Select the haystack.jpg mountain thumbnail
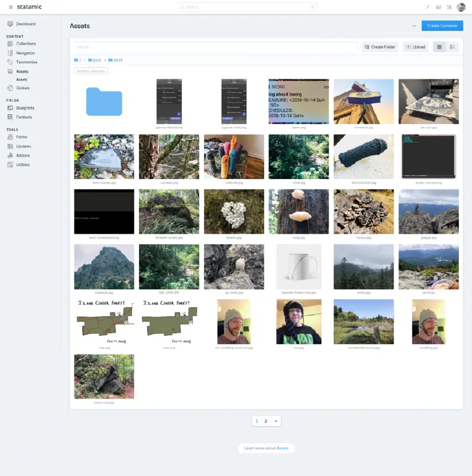Image resolution: width=472 pixels, height=476 pixels. 104,267
